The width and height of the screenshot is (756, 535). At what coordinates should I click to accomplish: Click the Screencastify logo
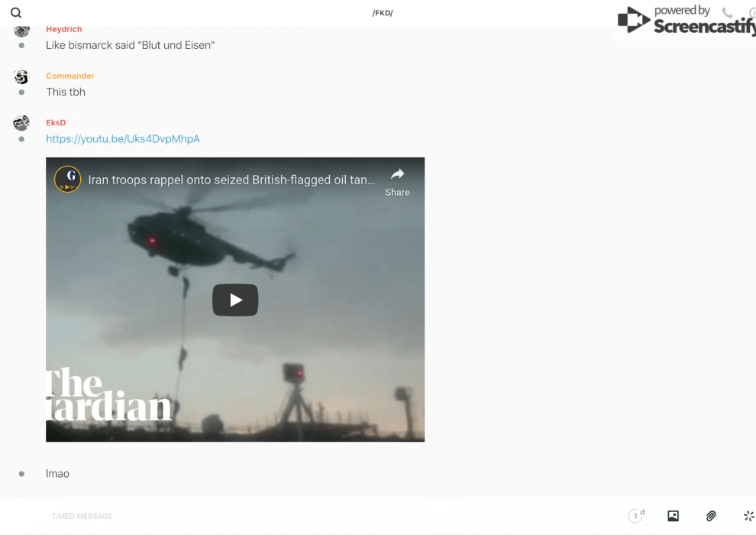coord(683,21)
